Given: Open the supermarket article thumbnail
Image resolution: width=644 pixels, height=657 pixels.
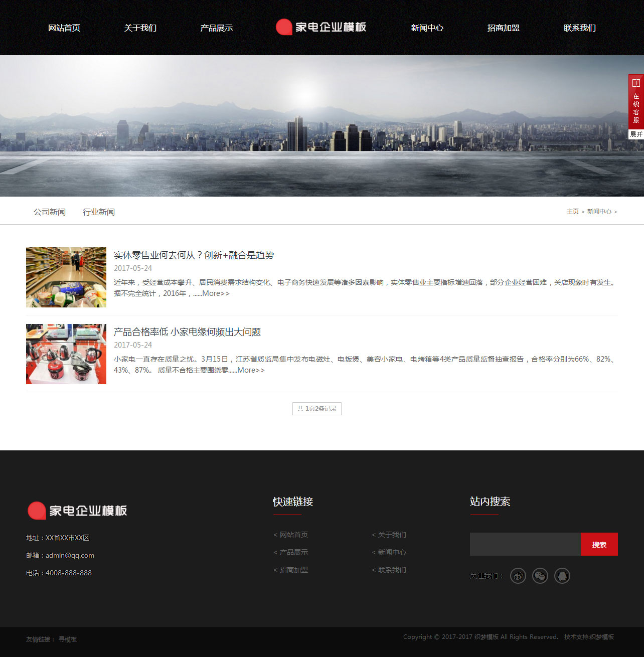Looking at the screenshot, I should [66, 277].
